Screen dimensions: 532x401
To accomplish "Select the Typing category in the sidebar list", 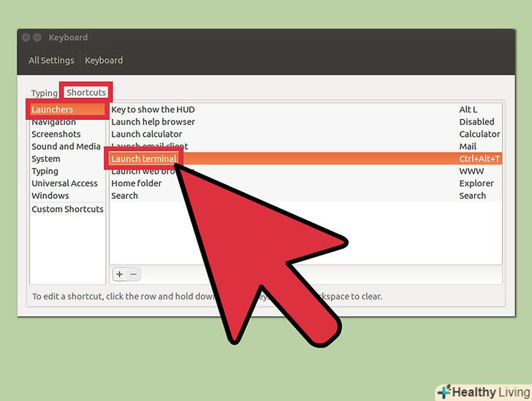I will pos(67,171).
